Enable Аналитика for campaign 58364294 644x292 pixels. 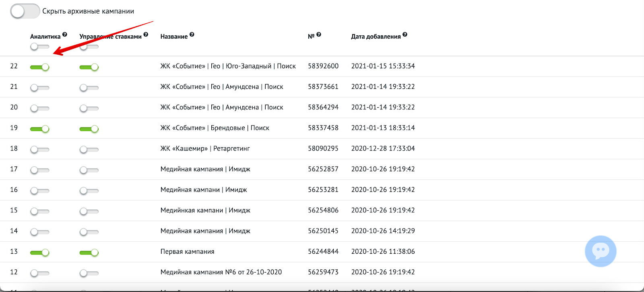(39, 108)
